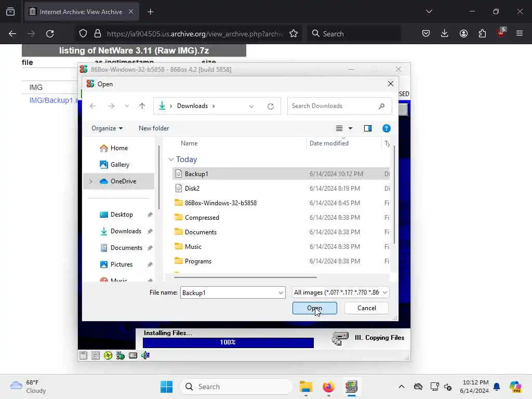Image resolution: width=532 pixels, height=399 pixels.
Task: Open recent locations dropdown chevron
Action: [127, 106]
